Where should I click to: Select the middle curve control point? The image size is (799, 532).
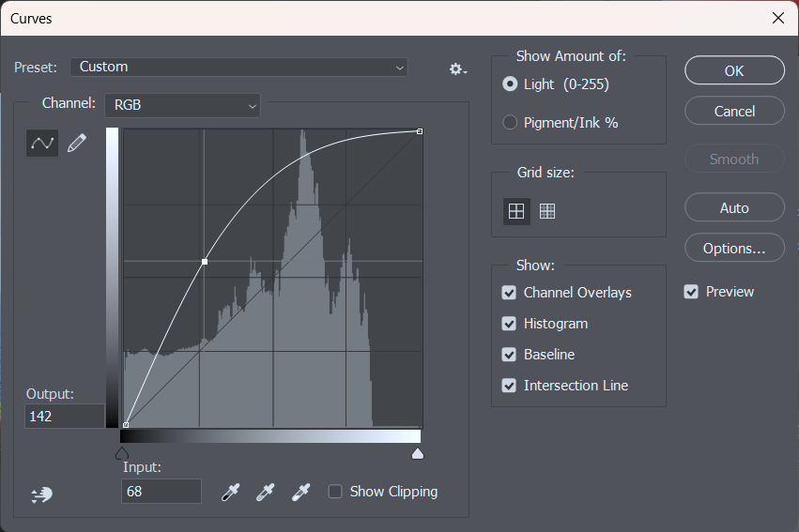(x=205, y=262)
